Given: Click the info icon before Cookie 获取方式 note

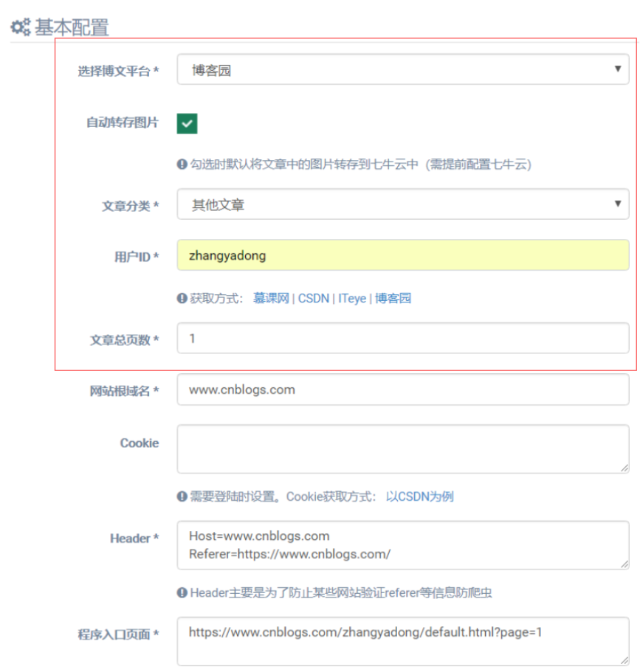Looking at the screenshot, I should click(181, 496).
